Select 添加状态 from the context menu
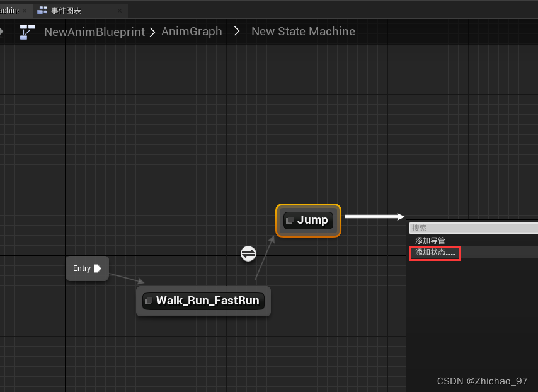Viewport: 538px width, 392px height. (435, 253)
